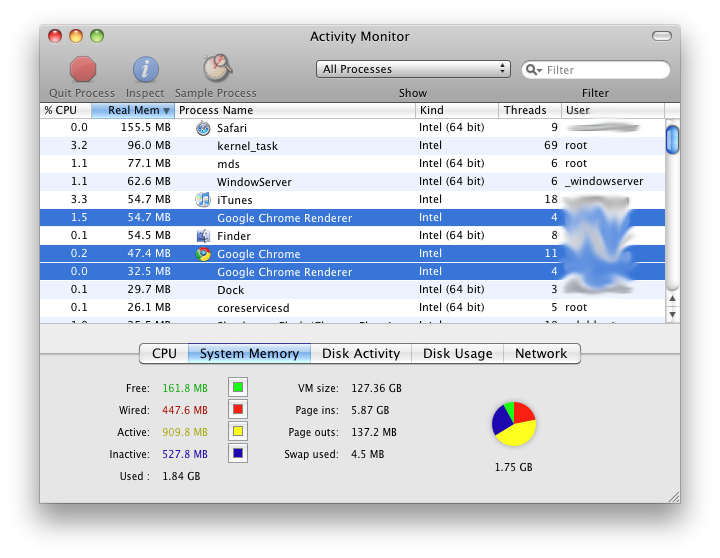Click the 137.2 MB Page outs value
Image resolution: width=720 pixels, height=558 pixels.
pyautogui.click(x=374, y=432)
